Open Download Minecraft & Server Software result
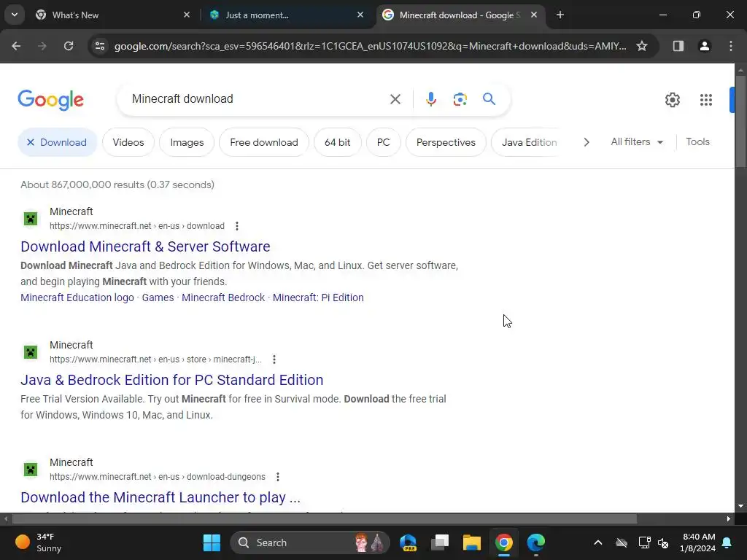Screen dimensions: 747x560 tap(145, 246)
